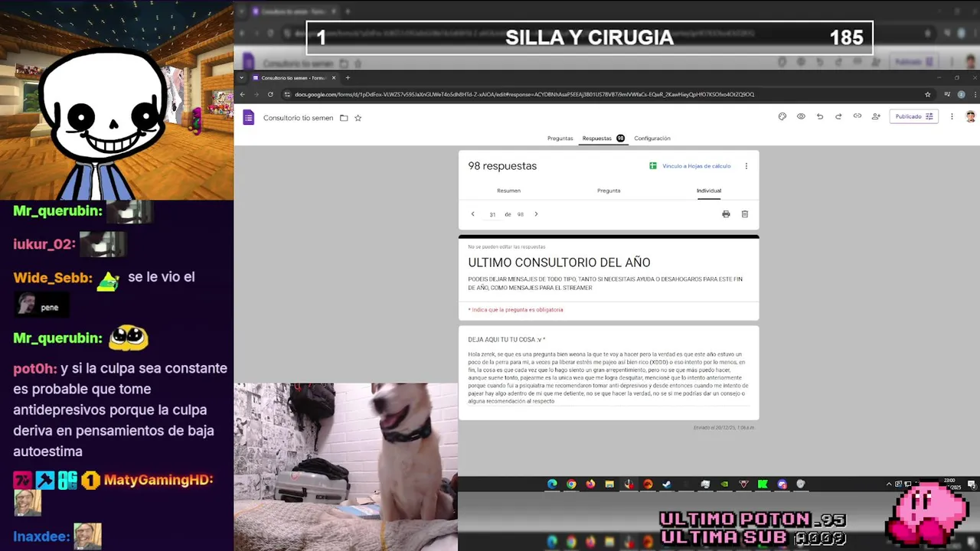
Task: Open the Kick app from the taskbar
Action: pos(763,484)
